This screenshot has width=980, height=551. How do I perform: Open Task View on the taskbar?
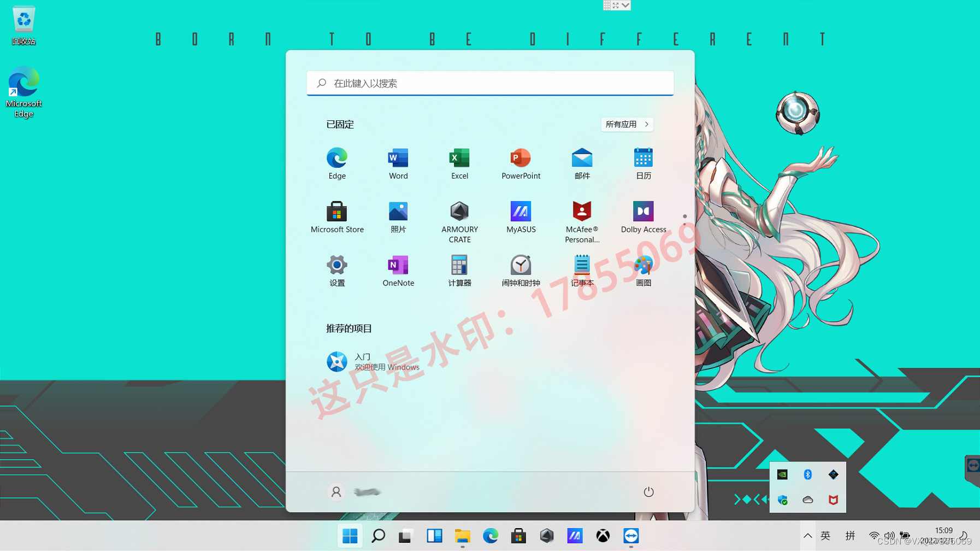point(406,536)
